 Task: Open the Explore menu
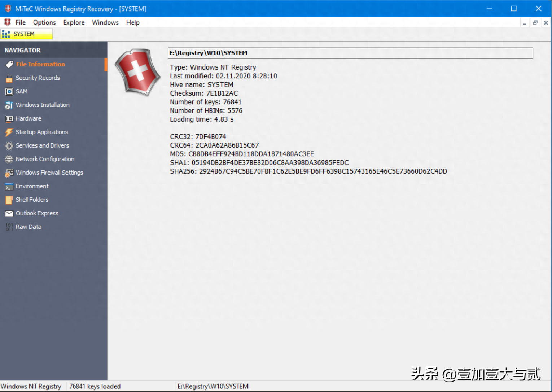tap(74, 22)
